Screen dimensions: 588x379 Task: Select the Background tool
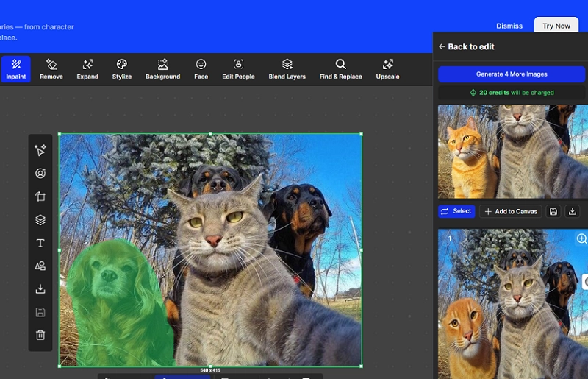pyautogui.click(x=162, y=69)
